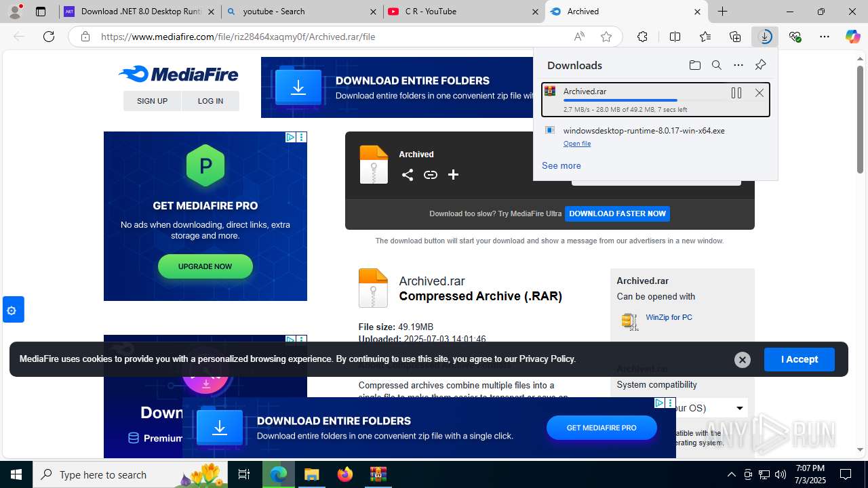Viewport: 868px width, 488px height.
Task: Toggle Split screen icon
Action: click(x=675, y=37)
